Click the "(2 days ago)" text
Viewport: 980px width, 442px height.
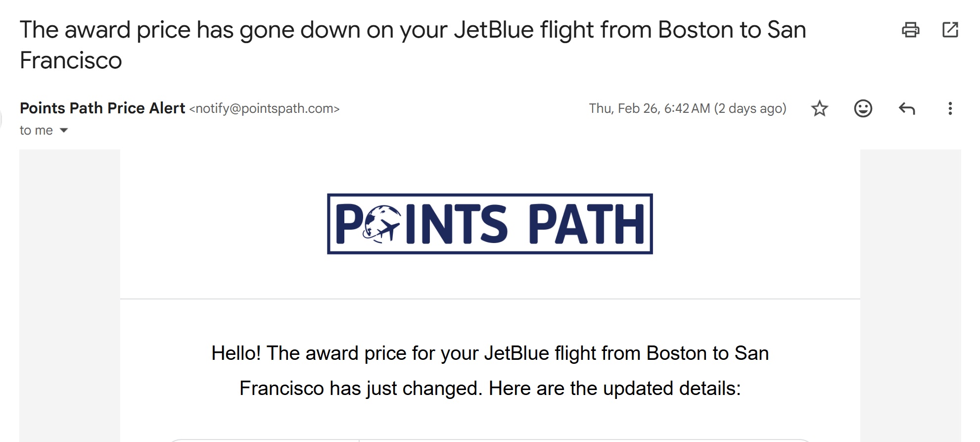click(750, 108)
